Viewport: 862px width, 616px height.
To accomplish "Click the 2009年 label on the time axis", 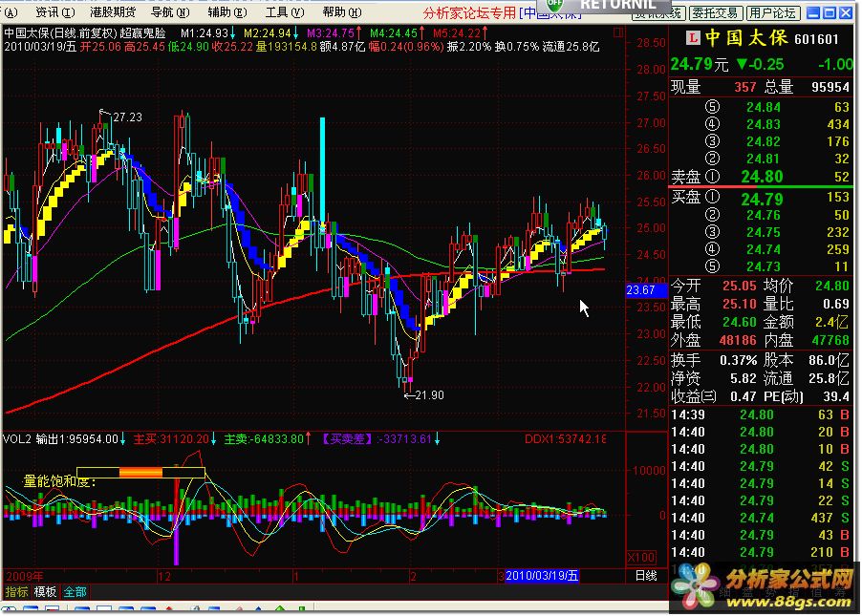I will 24,576.
